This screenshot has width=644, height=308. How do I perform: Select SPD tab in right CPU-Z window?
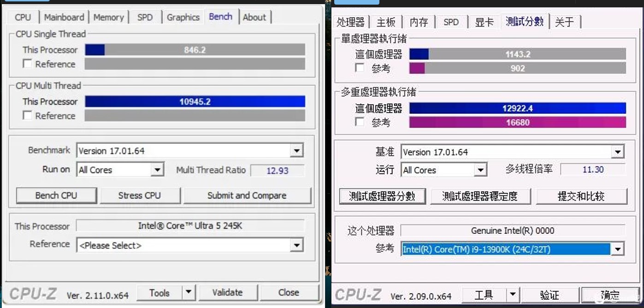(451, 22)
